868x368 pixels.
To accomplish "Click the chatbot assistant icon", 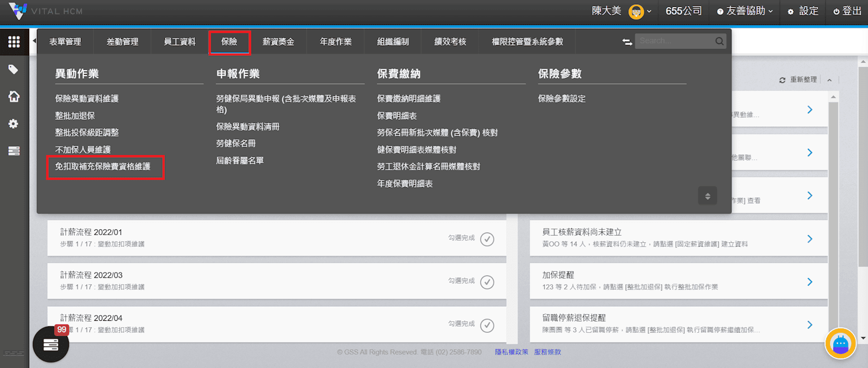I will [840, 344].
